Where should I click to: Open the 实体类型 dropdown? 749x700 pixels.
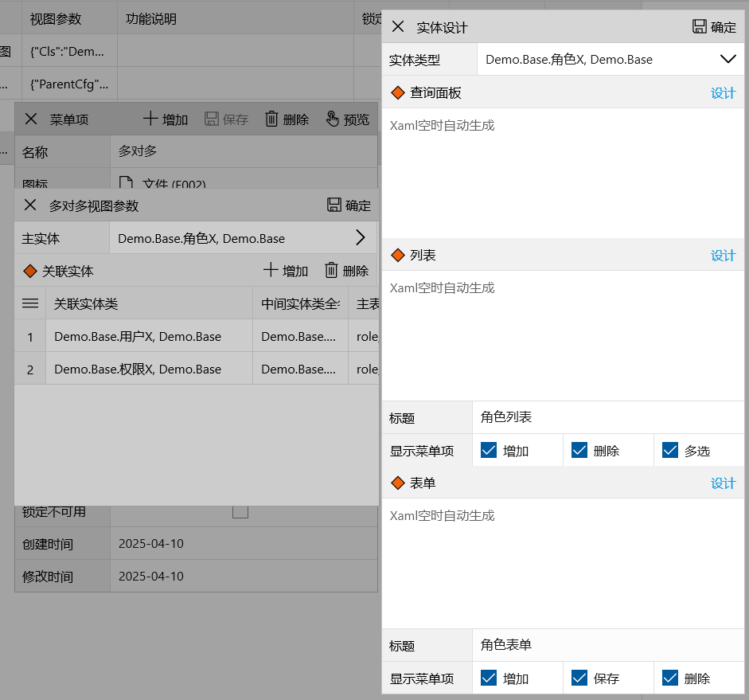click(728, 59)
